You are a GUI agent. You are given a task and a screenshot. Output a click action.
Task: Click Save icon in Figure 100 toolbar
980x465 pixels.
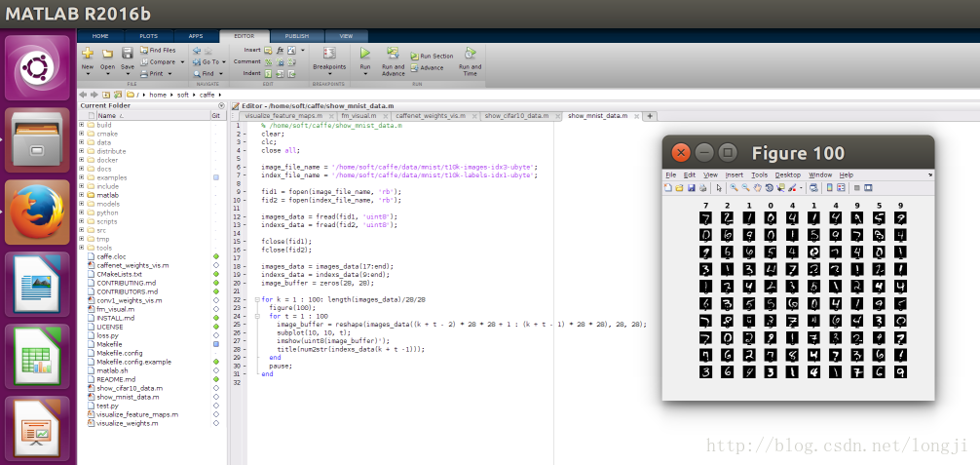click(692, 188)
